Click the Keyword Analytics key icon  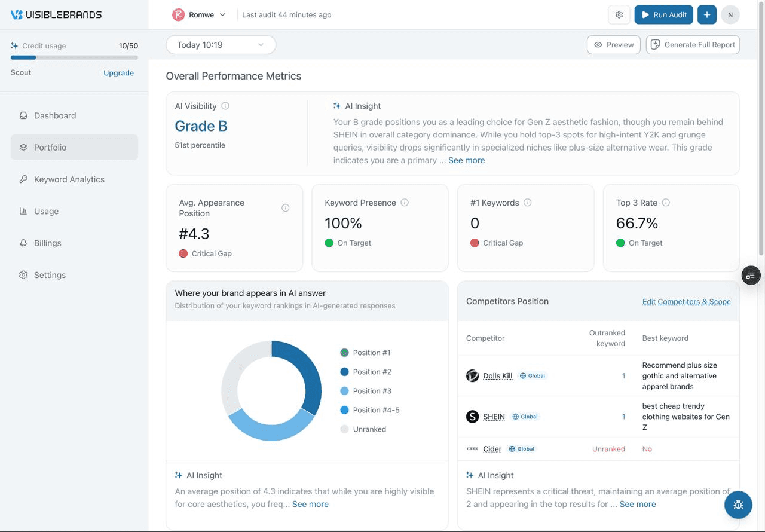point(23,179)
